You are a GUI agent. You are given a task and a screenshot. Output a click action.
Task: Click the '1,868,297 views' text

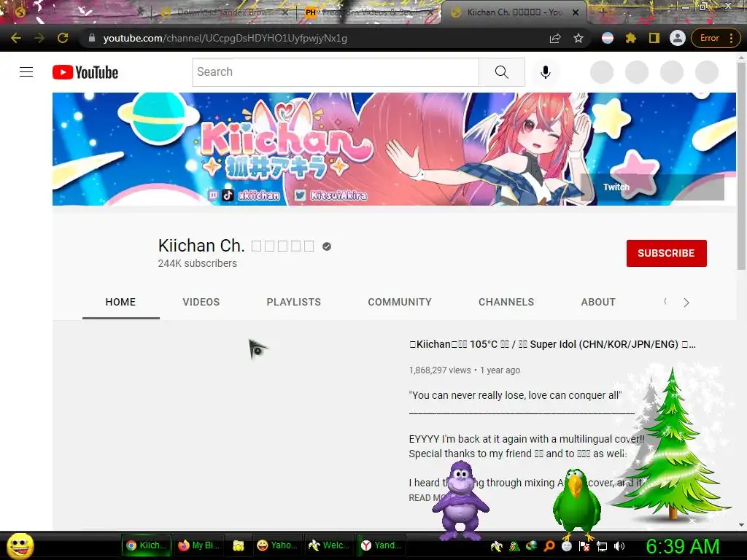(x=439, y=370)
